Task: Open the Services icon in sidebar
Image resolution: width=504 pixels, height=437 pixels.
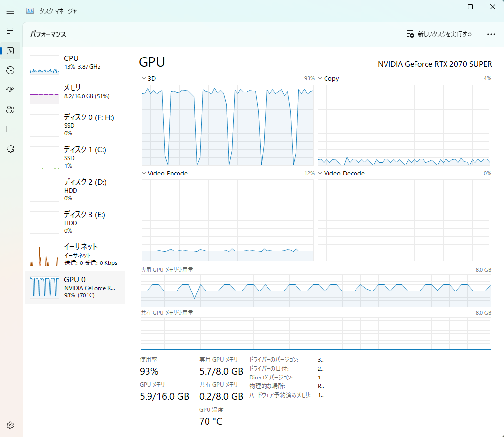Action: (x=10, y=149)
